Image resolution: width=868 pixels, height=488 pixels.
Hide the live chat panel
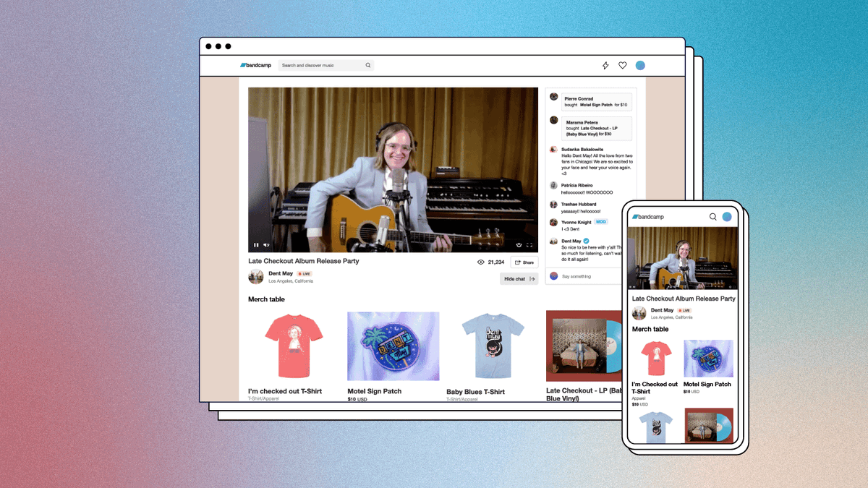(518, 279)
